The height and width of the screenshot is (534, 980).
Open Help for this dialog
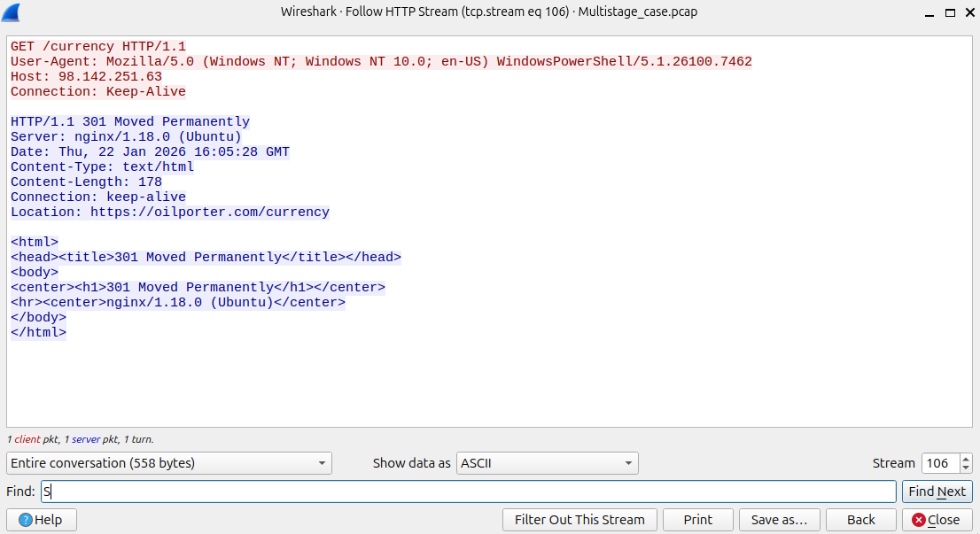42,520
